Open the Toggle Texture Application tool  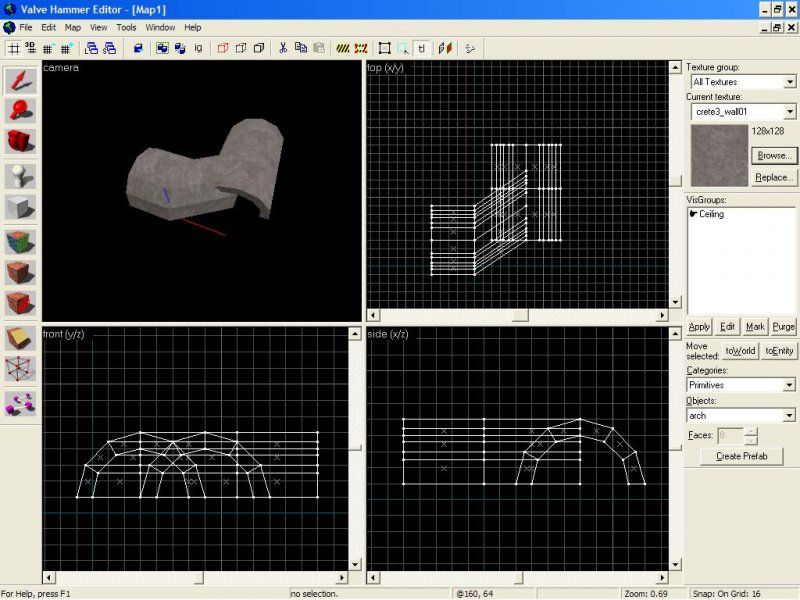[x=21, y=241]
